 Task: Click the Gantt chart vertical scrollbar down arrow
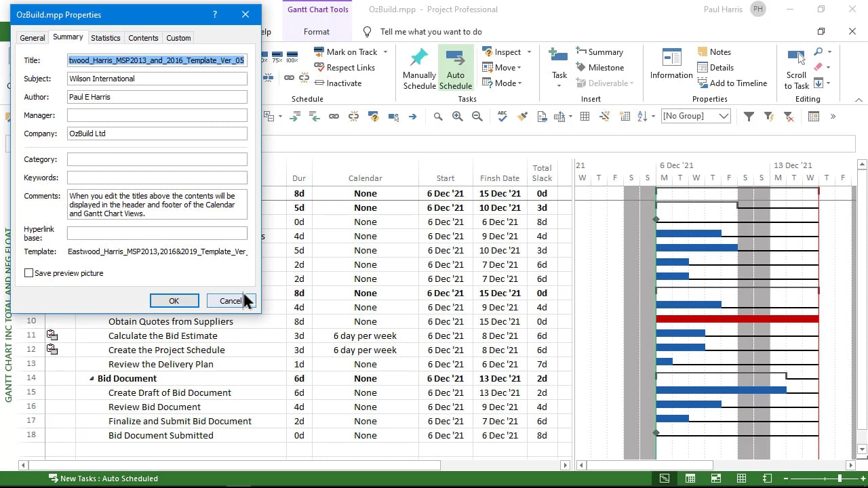862,449
